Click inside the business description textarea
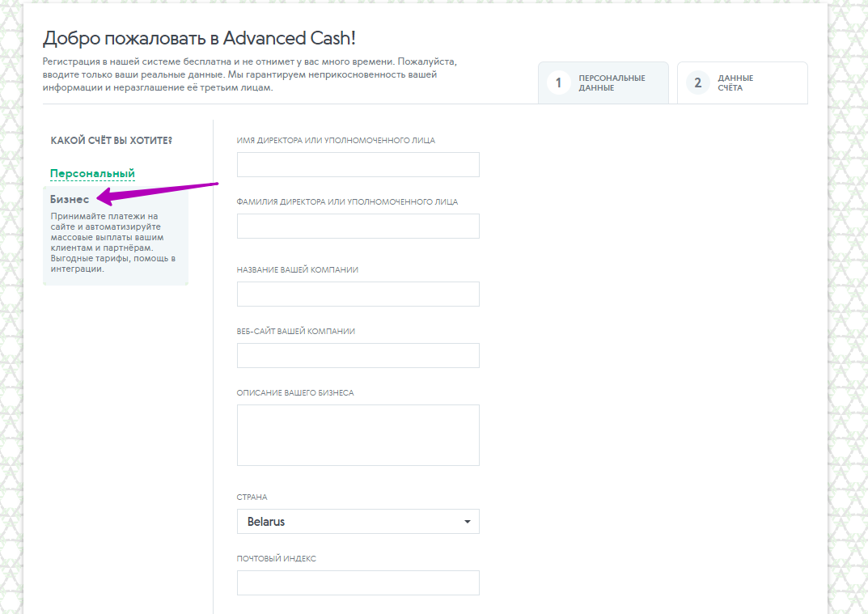Viewport: 868px width, 614px height. [358, 435]
